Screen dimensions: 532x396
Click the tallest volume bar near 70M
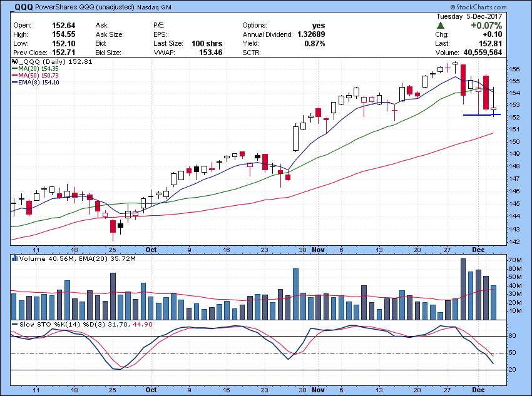[463, 289]
